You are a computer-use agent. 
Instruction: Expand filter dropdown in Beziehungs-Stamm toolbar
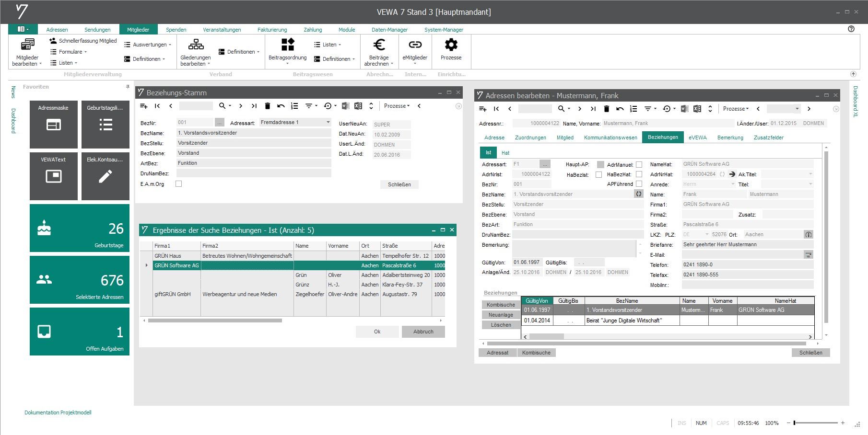click(x=316, y=106)
